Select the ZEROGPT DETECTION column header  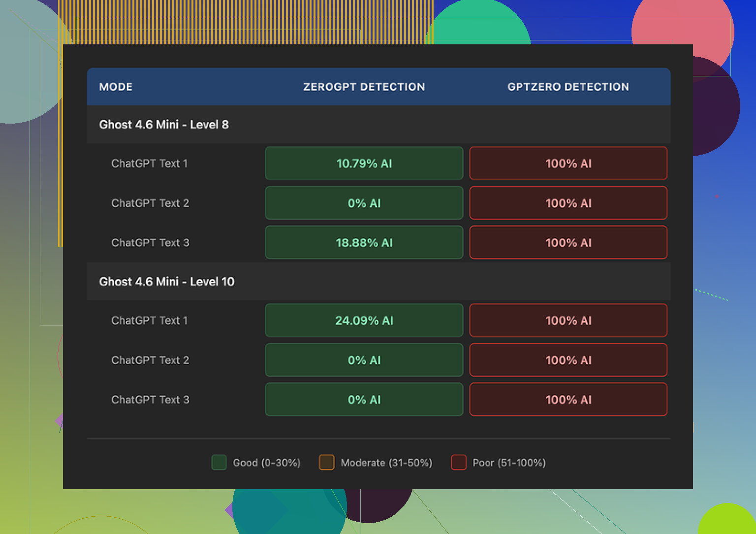(364, 87)
